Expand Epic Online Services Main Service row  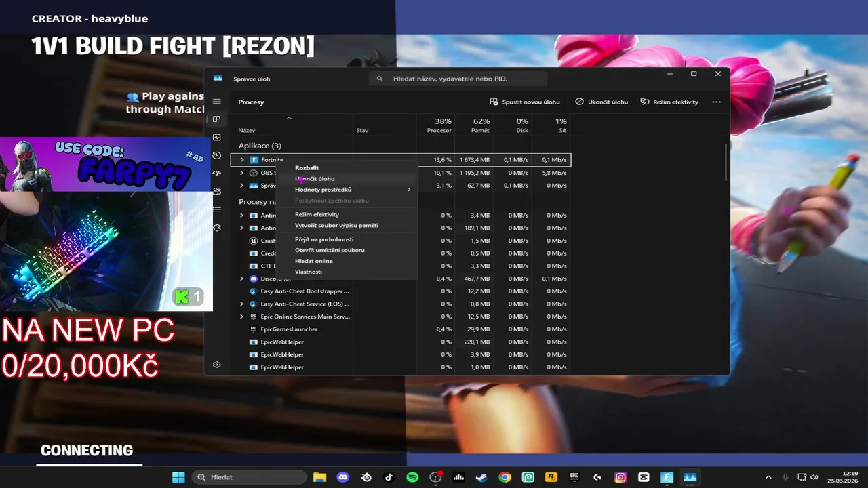coord(241,317)
